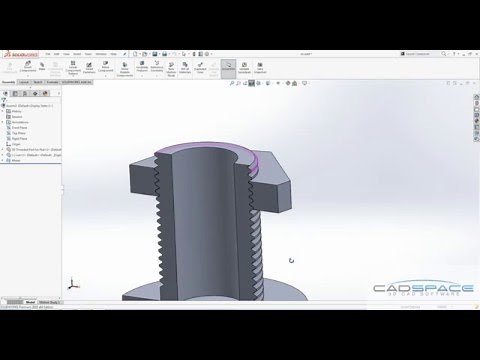Expand the Annotations tree node
This screenshot has width=480, height=360.
tap(3, 122)
